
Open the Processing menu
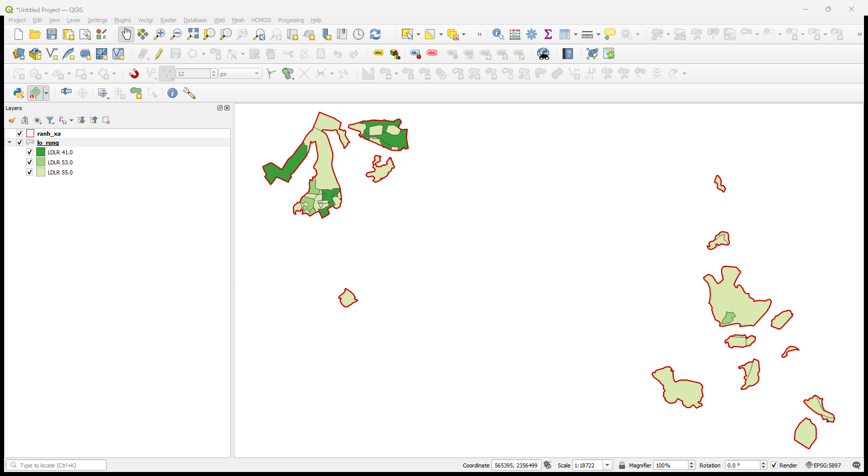tap(291, 20)
